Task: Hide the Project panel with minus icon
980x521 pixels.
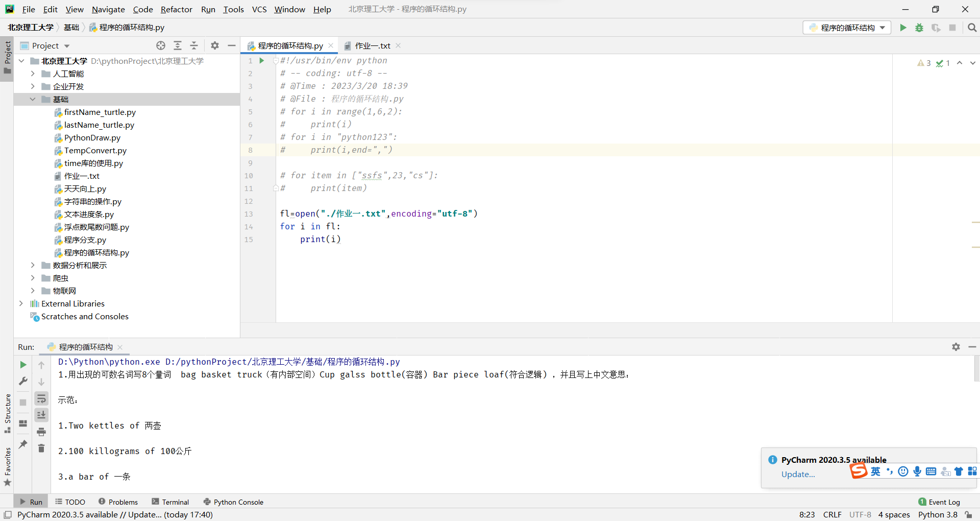Action: click(x=232, y=45)
